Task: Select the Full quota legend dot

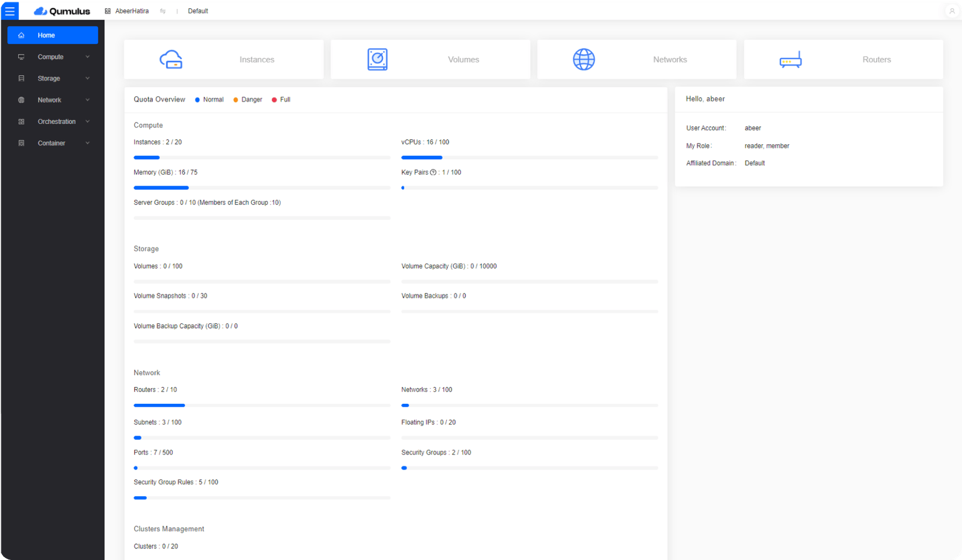Action: (x=274, y=99)
